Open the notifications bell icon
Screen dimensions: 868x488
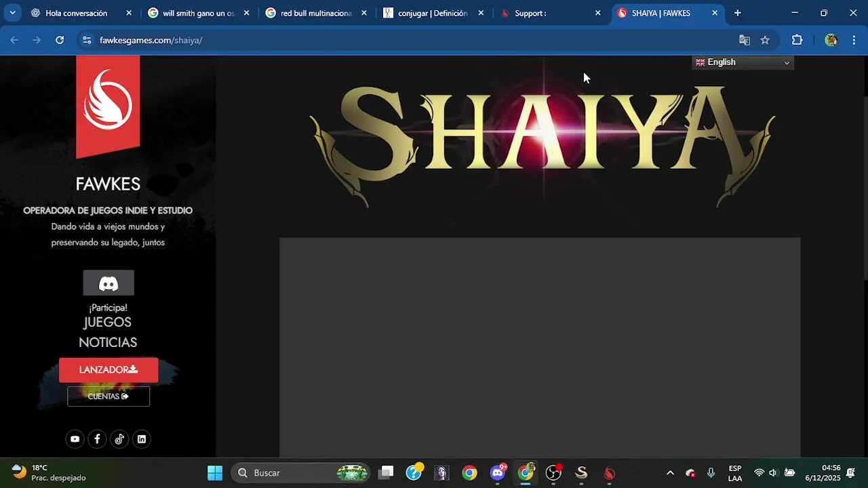coord(850,473)
